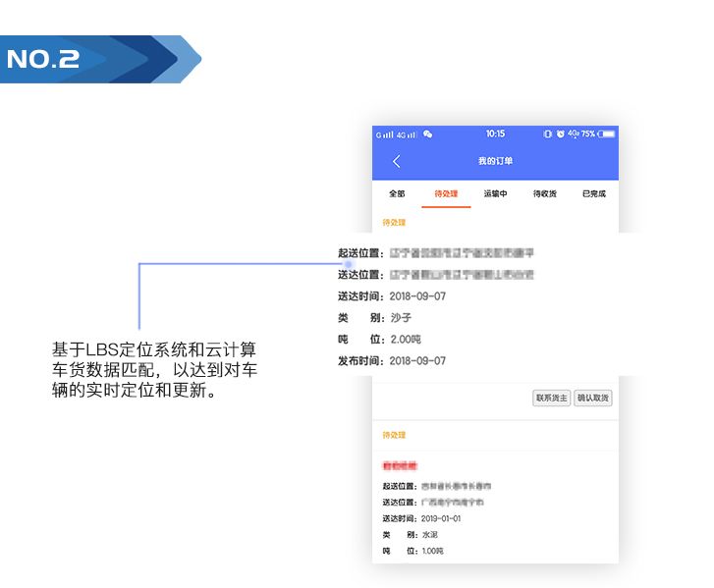
Task: Open the 已完成 tab
Action: tap(594, 194)
